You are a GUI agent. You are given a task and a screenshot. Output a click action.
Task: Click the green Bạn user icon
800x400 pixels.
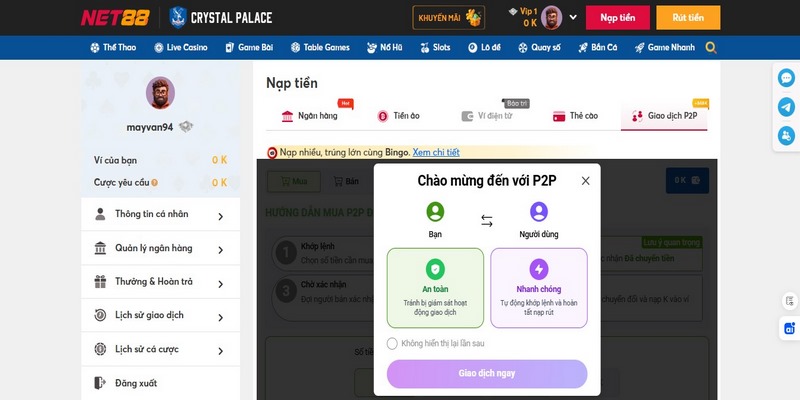click(435, 212)
